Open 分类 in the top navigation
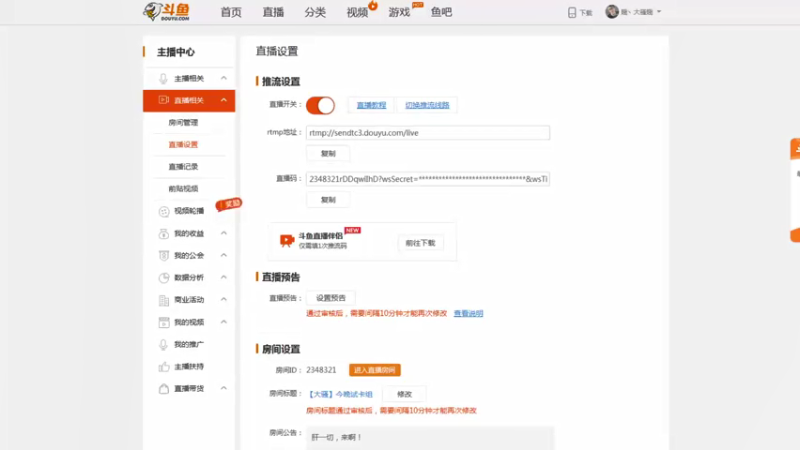 click(x=315, y=12)
